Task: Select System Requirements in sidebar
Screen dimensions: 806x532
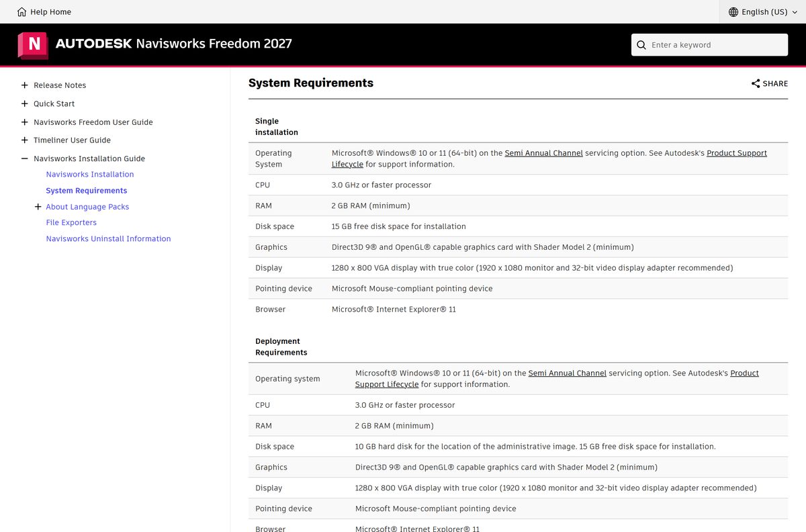Action: [x=87, y=191]
